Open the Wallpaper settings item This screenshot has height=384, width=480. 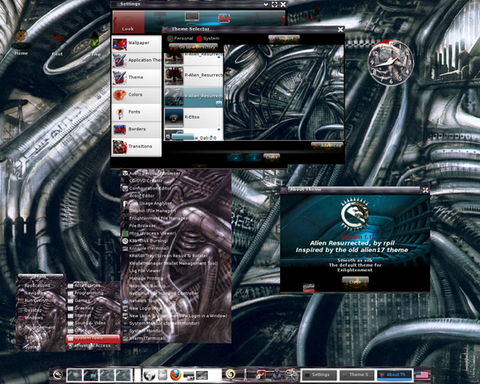pos(136,43)
